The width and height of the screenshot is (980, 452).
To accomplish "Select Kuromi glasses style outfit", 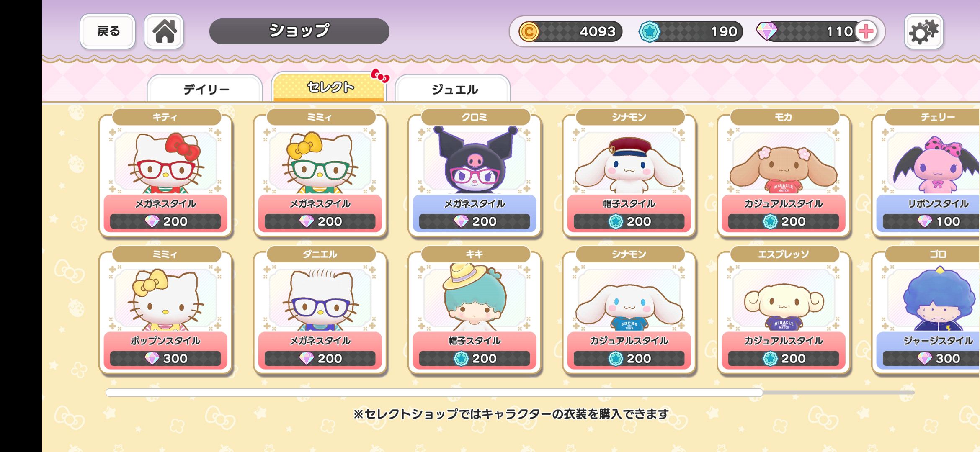I will pyautogui.click(x=475, y=174).
